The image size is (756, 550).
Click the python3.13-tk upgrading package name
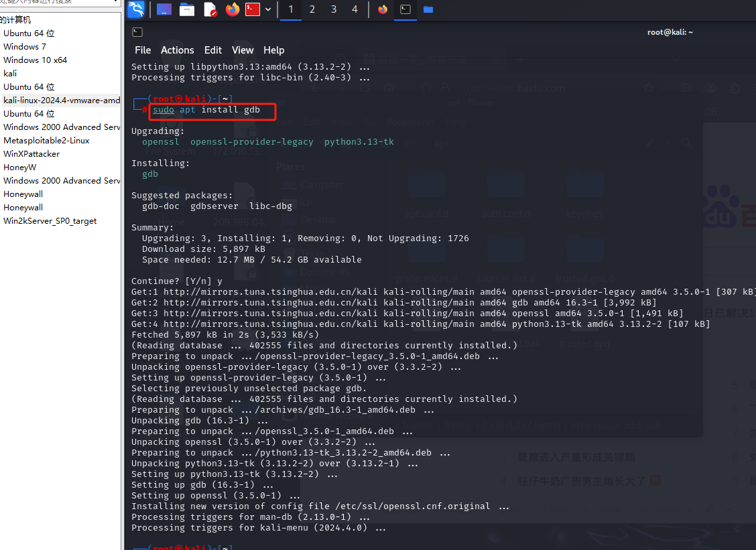[x=359, y=142]
